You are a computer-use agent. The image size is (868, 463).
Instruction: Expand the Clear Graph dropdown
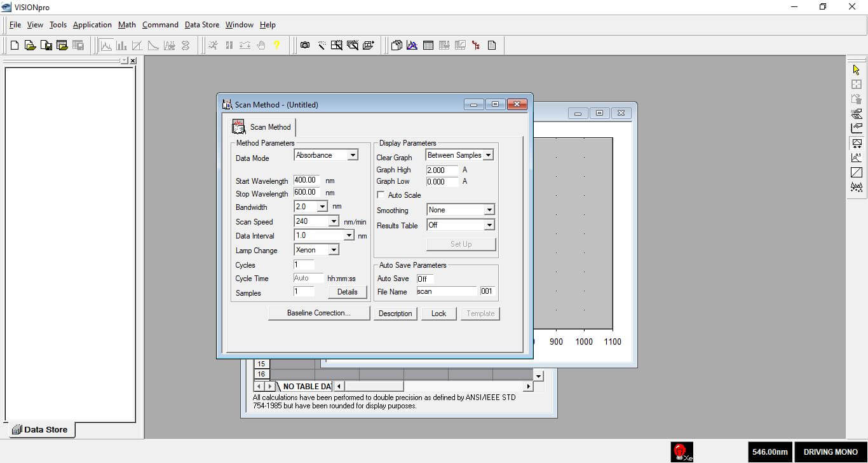[x=488, y=155]
